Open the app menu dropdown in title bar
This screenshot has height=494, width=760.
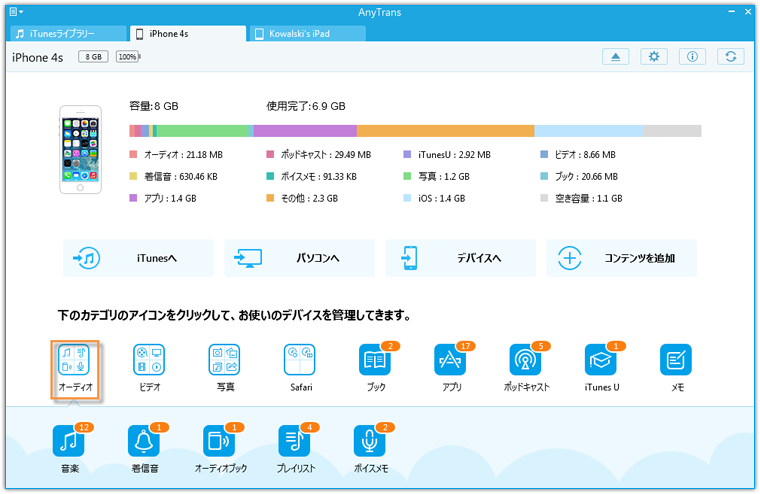point(16,12)
